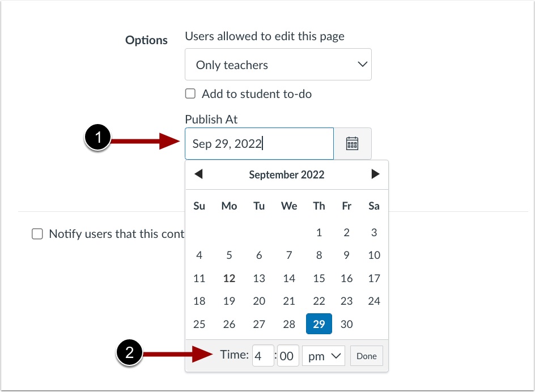This screenshot has width=535, height=392.
Task: Click the hour time field
Action: point(263,356)
